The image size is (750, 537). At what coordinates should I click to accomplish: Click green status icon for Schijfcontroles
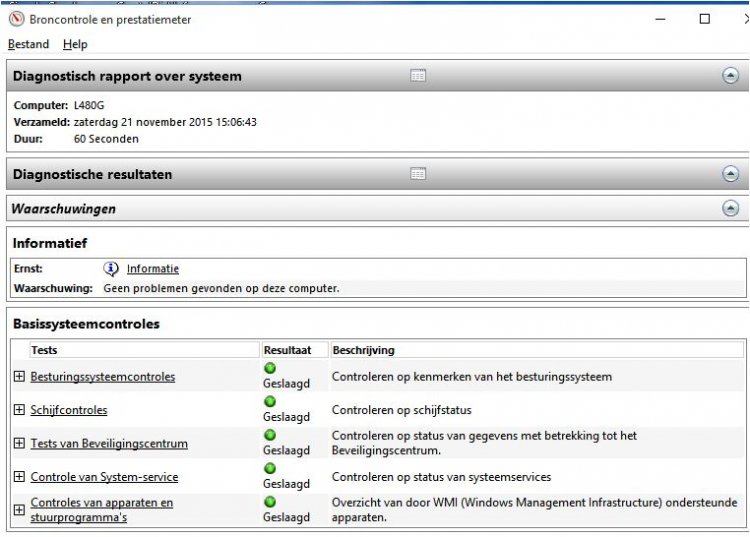tap(270, 402)
